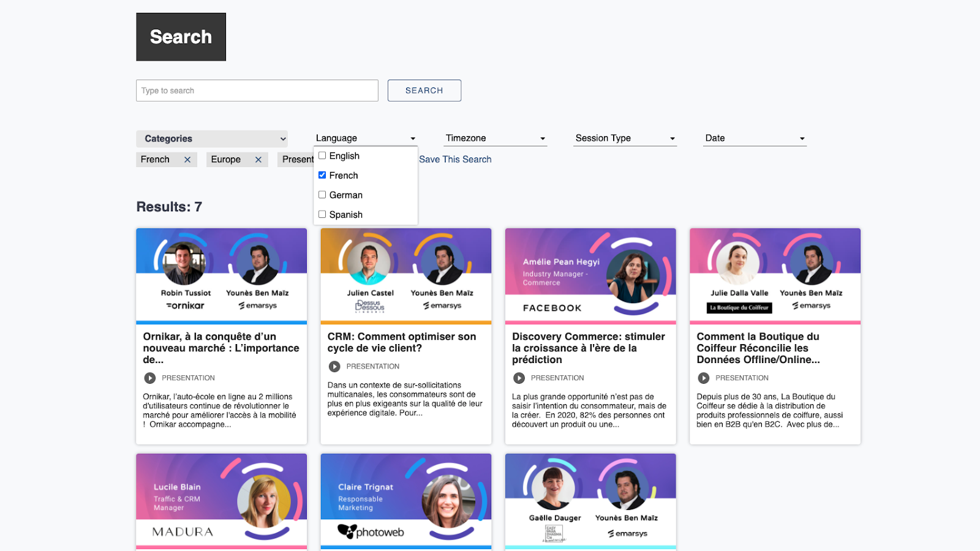Screen dimensions: 980x551
Task: Click the Madura logo
Action: [183, 532]
